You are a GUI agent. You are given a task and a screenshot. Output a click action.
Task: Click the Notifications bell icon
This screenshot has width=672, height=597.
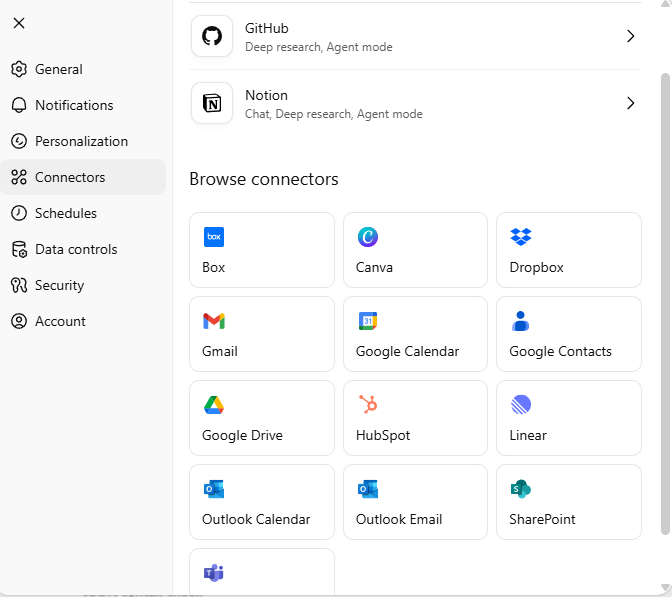19,105
